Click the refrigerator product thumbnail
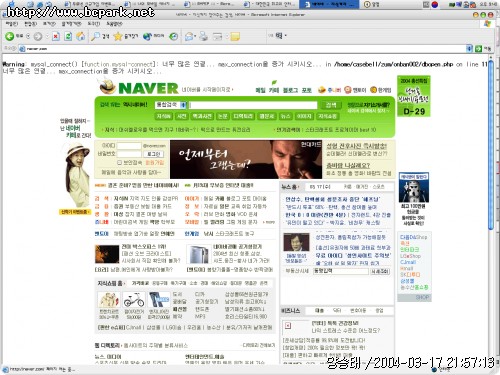The height and width of the screenshot is (375, 500). 198,255
